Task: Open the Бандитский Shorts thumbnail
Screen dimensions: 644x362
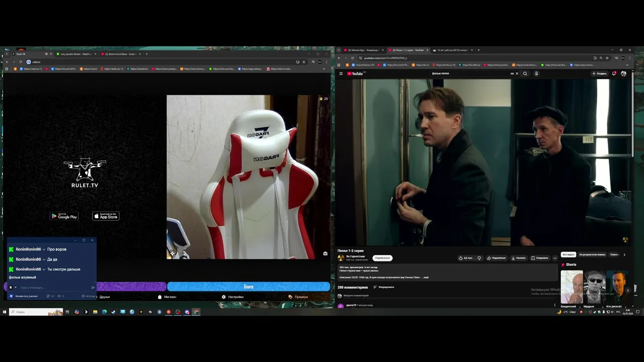Action: coord(572,287)
